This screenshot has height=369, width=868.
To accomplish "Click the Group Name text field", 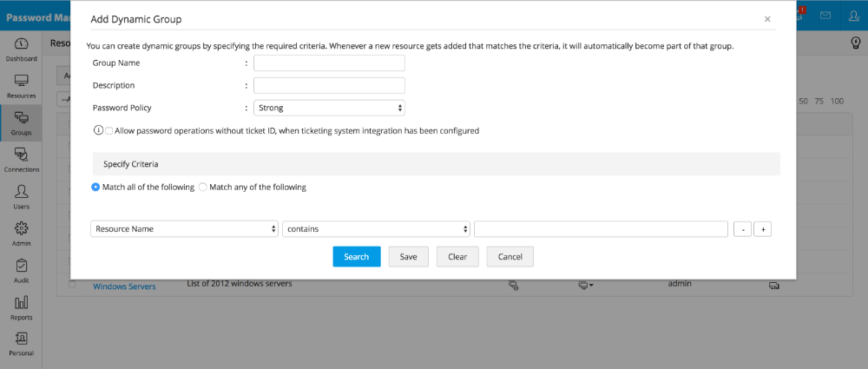I will pos(329,63).
